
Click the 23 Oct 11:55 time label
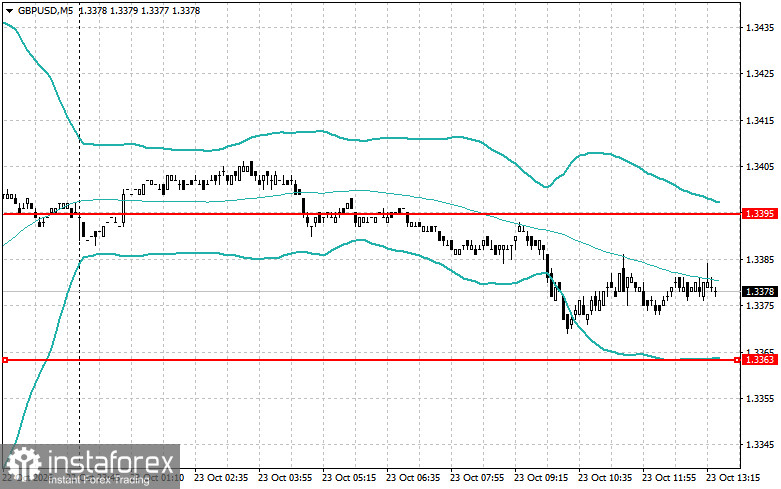click(x=669, y=478)
